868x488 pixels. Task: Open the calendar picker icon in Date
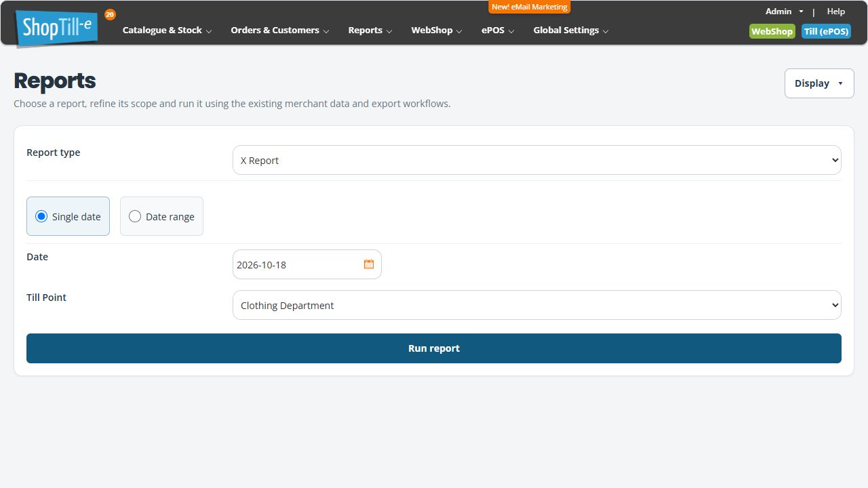[x=369, y=264]
